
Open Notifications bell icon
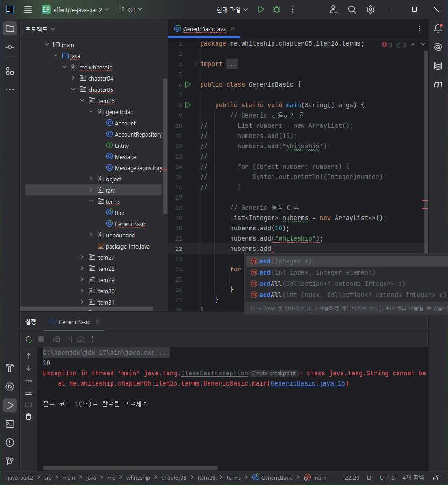[x=438, y=28]
